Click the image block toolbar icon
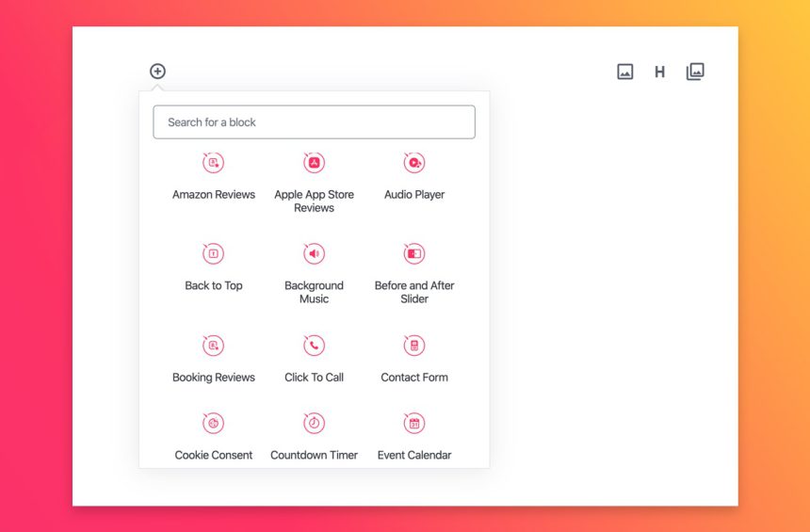The width and height of the screenshot is (810, 532). pos(625,72)
